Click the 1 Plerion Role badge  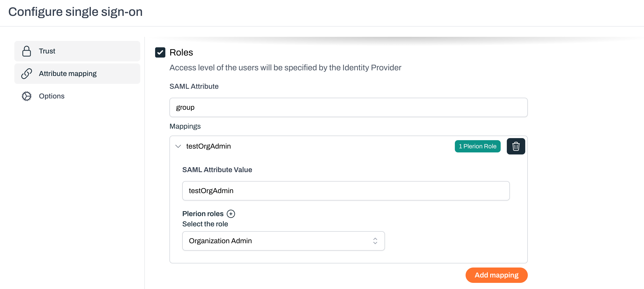pos(477,146)
